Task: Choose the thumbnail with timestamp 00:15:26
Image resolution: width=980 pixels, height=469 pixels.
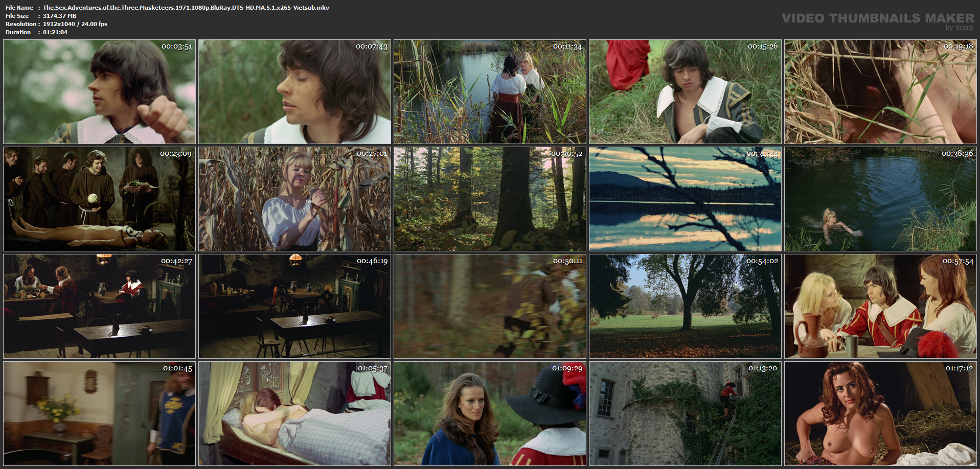Action: [686, 92]
